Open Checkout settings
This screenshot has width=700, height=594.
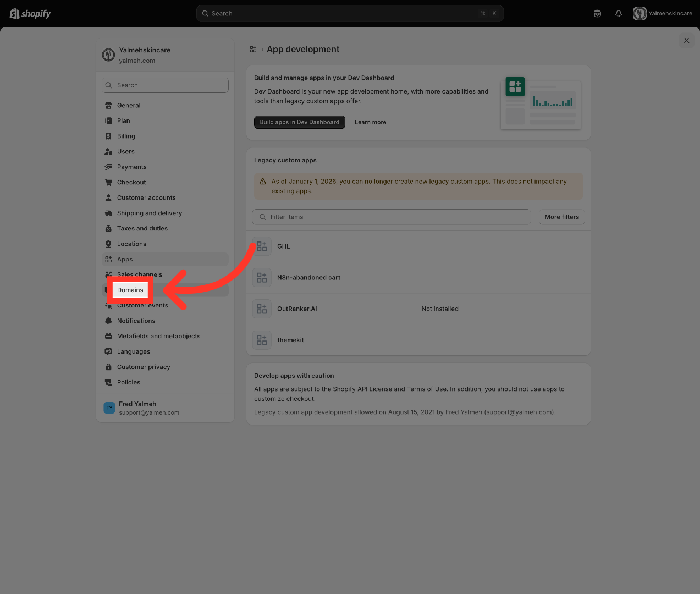(165, 182)
